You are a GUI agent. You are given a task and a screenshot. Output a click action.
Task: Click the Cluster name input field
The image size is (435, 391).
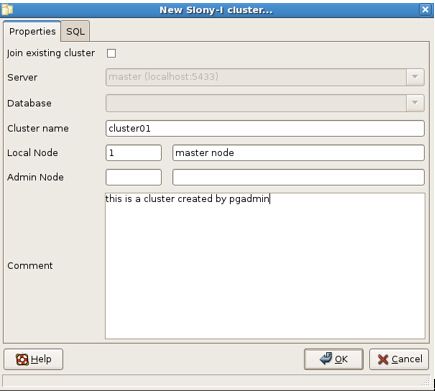coord(265,128)
